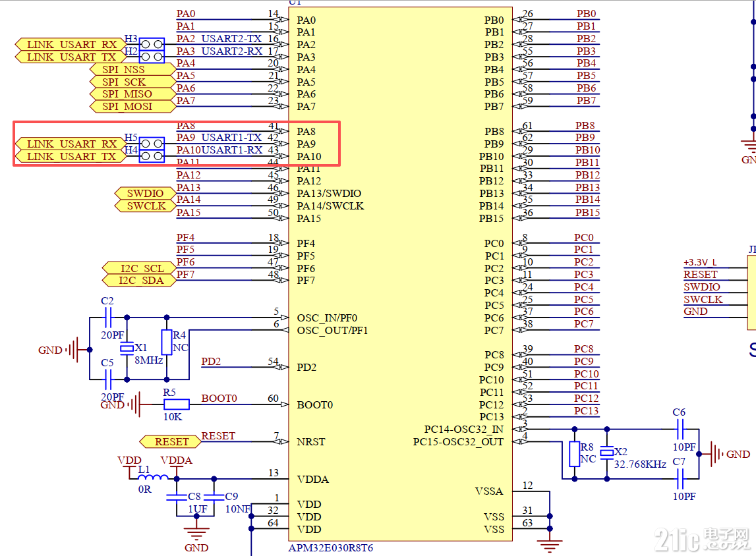The width and height of the screenshot is (756, 556).
Task: Click the I2C_SDA port label
Action: coord(139,281)
